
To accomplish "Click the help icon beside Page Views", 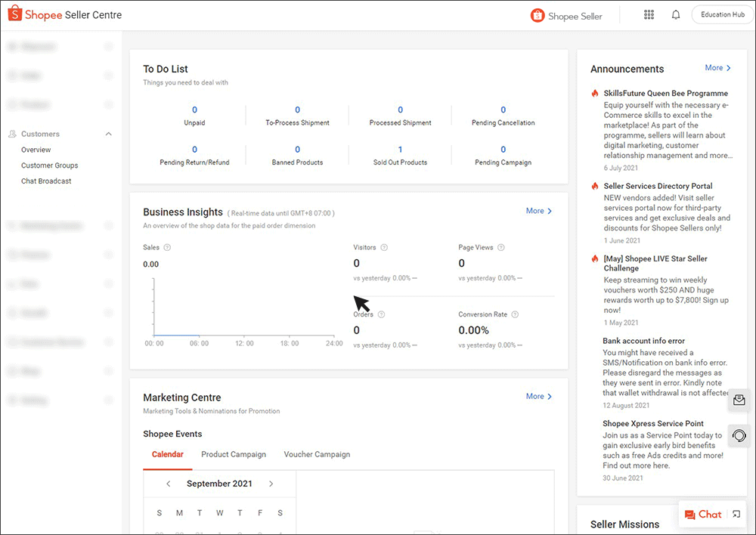I will point(500,248).
